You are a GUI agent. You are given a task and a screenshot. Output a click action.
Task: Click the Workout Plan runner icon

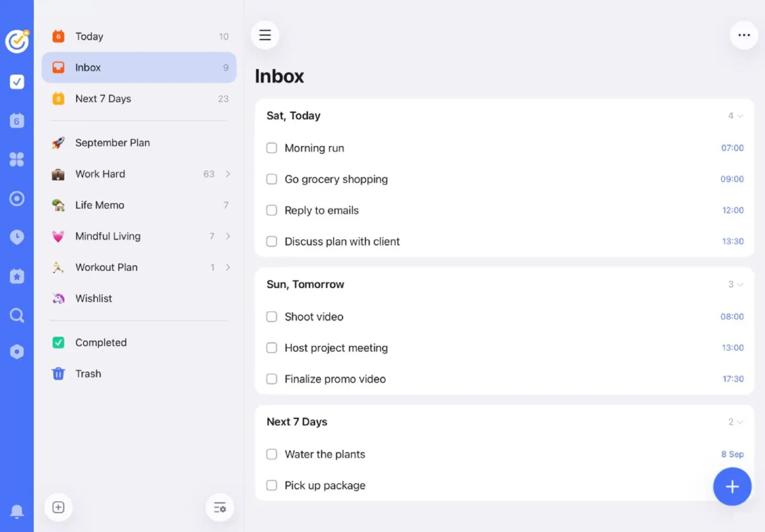(58, 267)
